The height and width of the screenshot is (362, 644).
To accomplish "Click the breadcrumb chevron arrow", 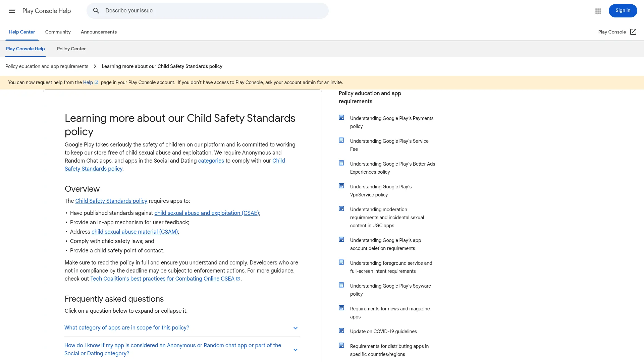I will [95, 66].
